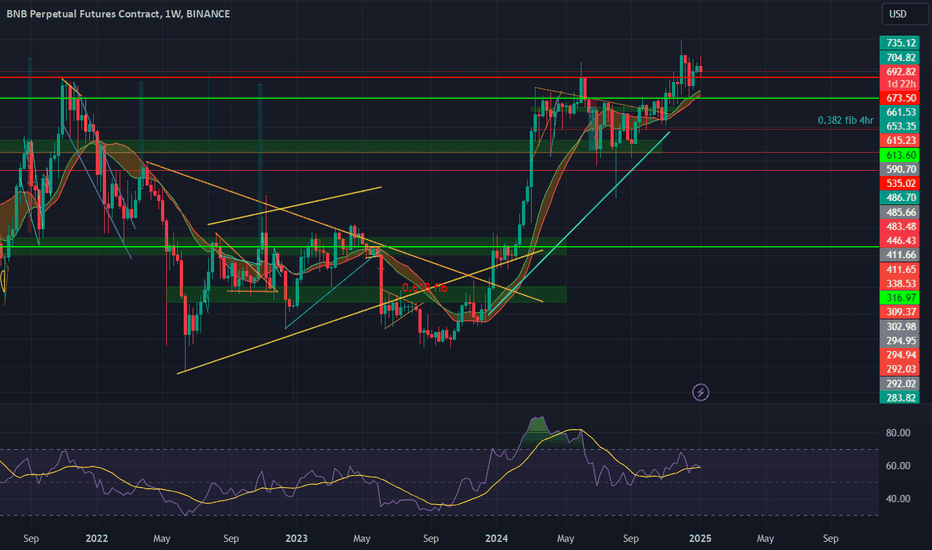Click the 302.98 price label
This screenshot has height=550, width=932.
[900, 326]
